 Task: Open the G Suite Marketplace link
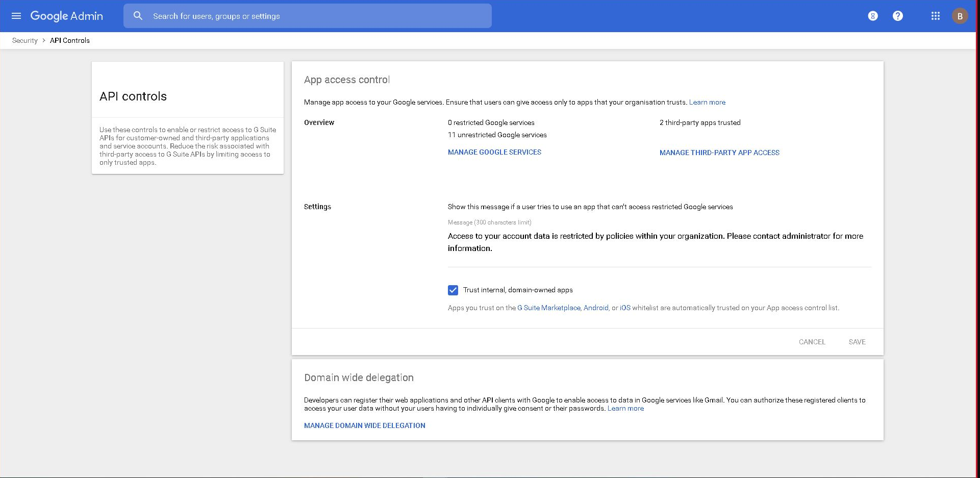point(548,308)
